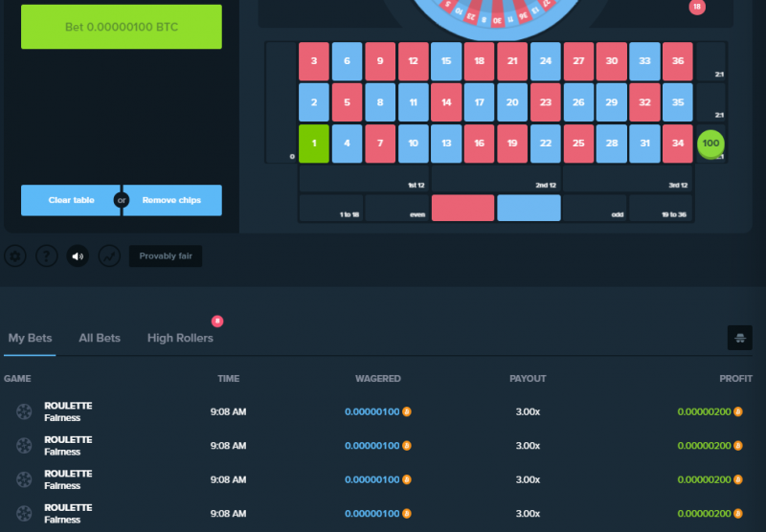Bet on the 2nd 12 dozen
The image size is (766, 532).
pos(495,179)
